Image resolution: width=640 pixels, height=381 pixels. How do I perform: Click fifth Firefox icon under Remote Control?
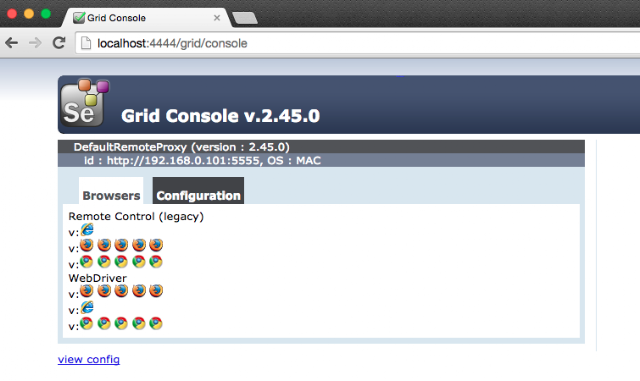156,245
